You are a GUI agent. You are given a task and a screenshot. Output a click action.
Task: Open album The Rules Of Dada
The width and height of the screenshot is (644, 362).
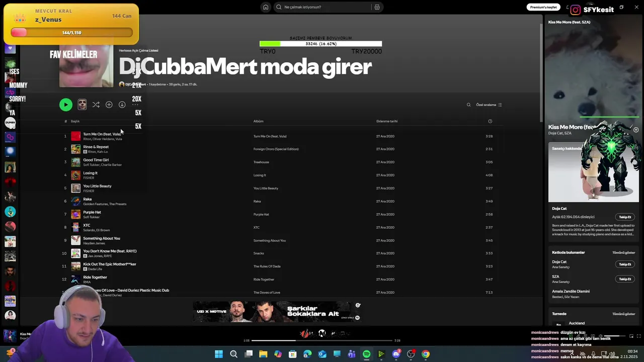(x=267, y=266)
